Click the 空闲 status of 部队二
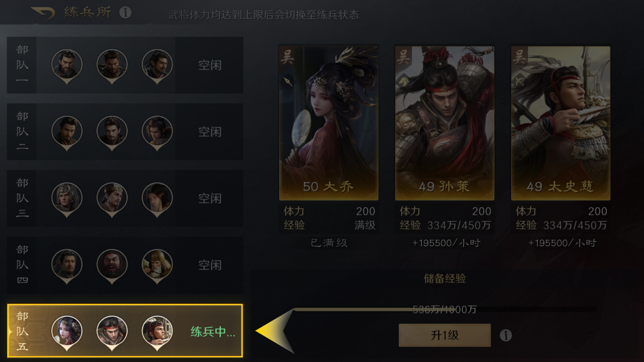 [x=210, y=132]
